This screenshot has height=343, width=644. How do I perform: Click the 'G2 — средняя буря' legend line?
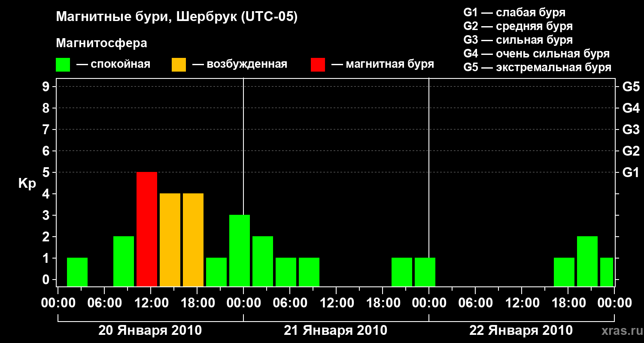(518, 26)
